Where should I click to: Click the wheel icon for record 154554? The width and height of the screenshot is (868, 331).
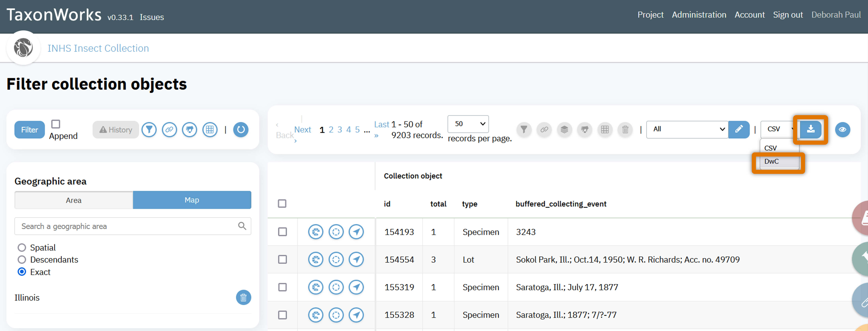click(x=315, y=259)
